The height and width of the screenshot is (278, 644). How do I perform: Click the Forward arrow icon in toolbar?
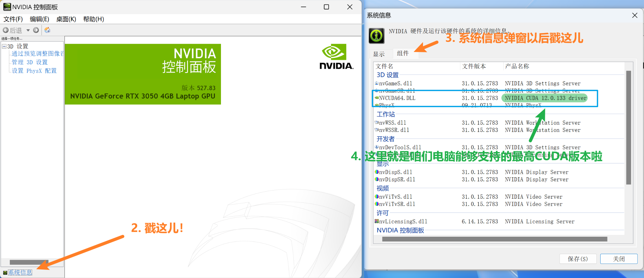36,30
